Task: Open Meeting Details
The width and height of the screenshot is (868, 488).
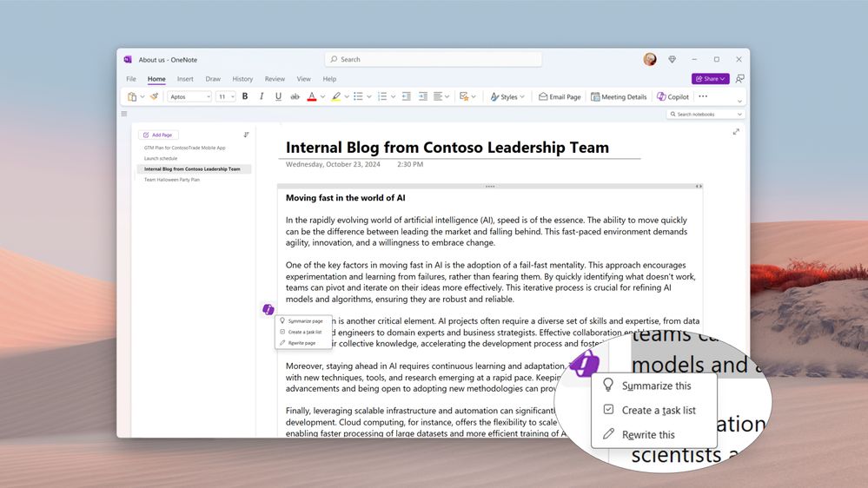Action: (x=619, y=97)
